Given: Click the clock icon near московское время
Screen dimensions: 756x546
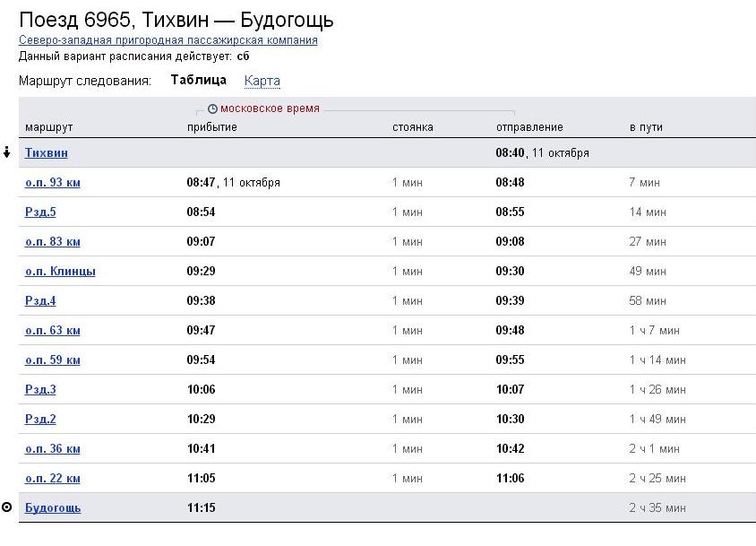Looking at the screenshot, I should point(212,109).
